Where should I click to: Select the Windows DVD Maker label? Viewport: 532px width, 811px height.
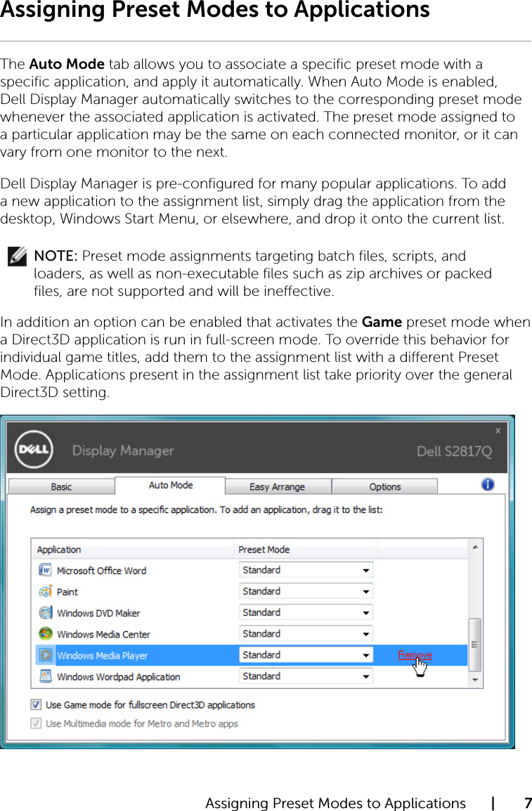[98, 613]
